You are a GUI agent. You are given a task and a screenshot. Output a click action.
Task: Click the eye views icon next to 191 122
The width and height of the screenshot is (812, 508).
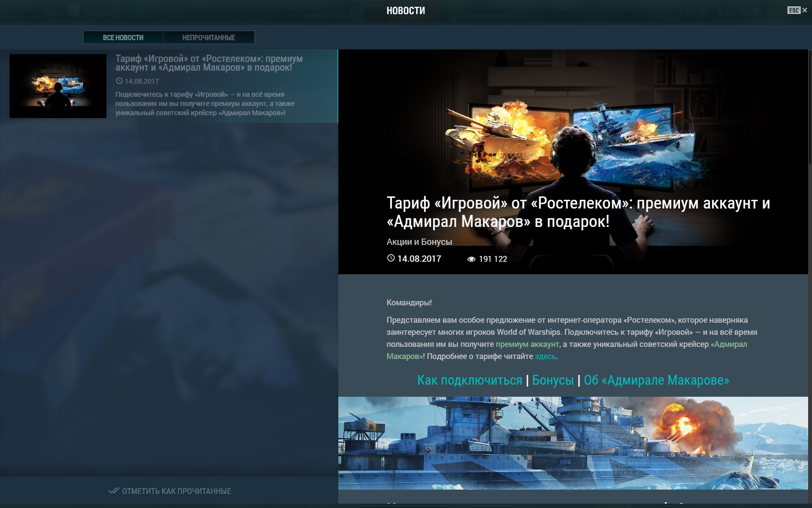[471, 259]
